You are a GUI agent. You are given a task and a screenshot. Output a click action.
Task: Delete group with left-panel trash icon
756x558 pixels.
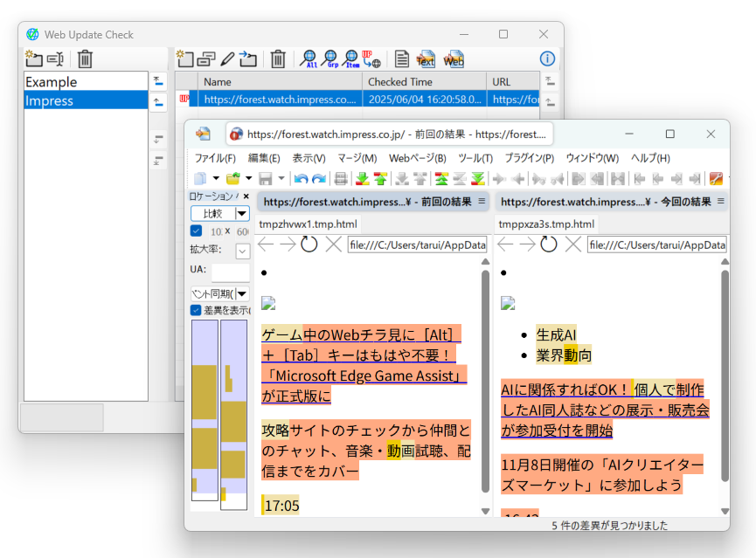click(85, 59)
